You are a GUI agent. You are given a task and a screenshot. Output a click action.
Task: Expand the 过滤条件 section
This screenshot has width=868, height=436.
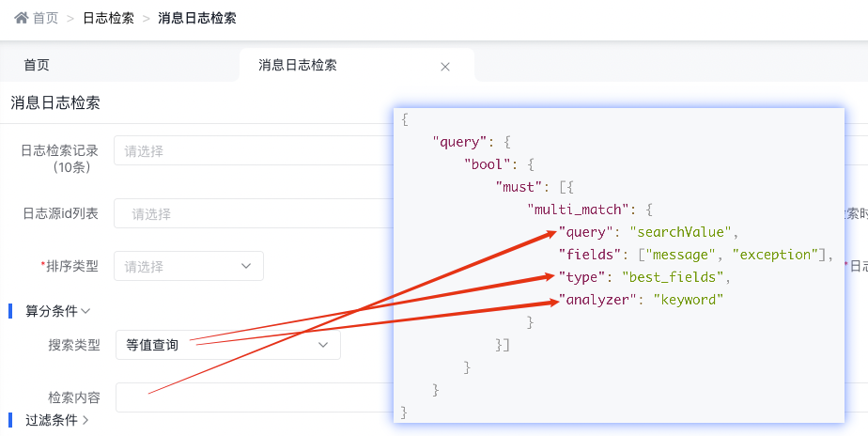[57, 420]
